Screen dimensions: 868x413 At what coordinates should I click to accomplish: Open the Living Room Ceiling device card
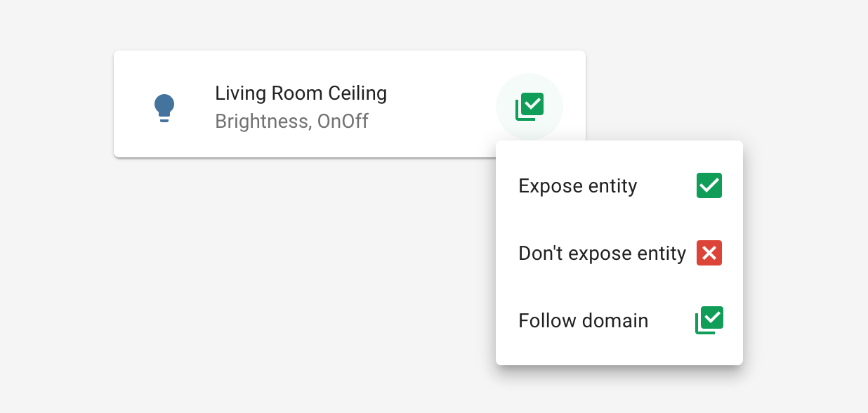coord(316,103)
